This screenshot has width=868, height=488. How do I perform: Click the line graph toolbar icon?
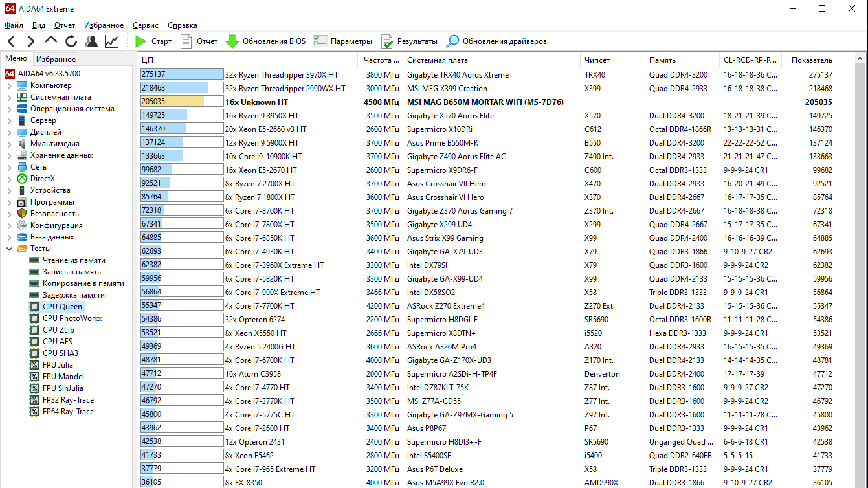click(x=111, y=41)
